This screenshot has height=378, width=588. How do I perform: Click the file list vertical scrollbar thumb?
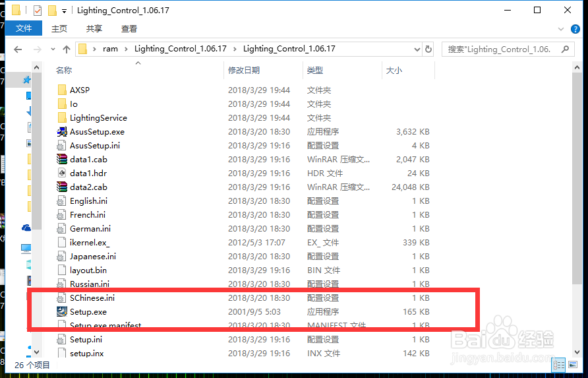[577, 178]
